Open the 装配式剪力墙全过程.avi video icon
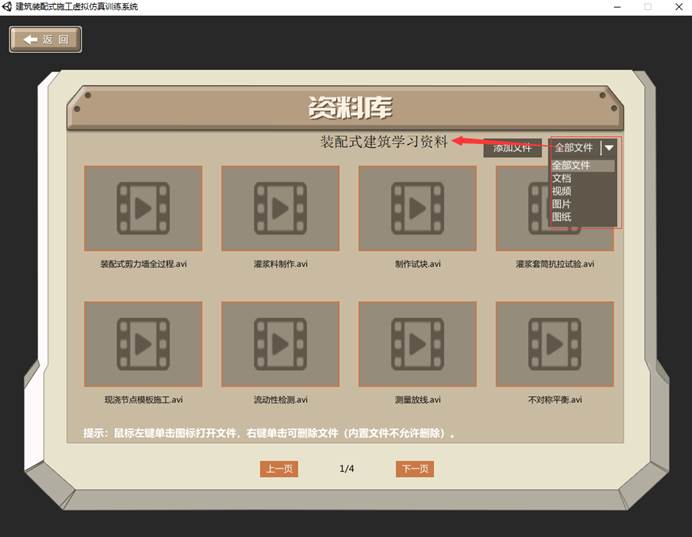Image resolution: width=692 pixels, height=537 pixels. (143, 208)
